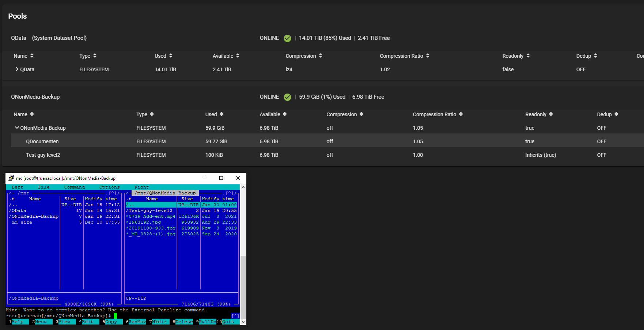The image size is (644, 330).
Task: Click the lz4 compression value for QData
Action: click(289, 69)
